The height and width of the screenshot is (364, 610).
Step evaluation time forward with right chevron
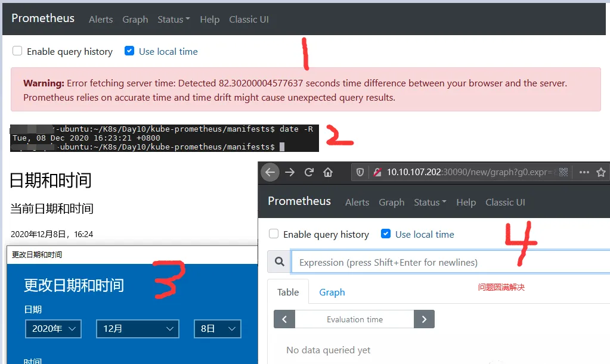(424, 319)
